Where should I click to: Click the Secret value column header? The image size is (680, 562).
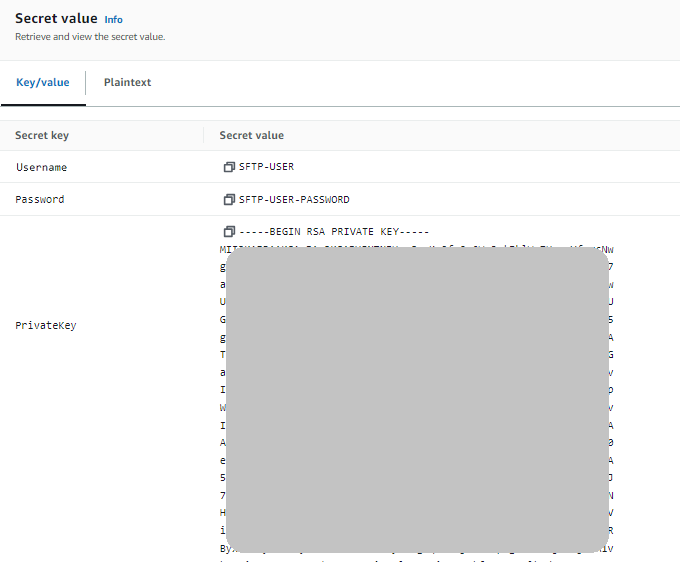click(252, 135)
